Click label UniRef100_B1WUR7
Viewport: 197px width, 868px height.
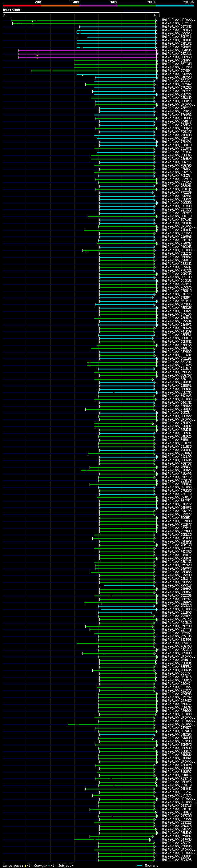[177, 772]
